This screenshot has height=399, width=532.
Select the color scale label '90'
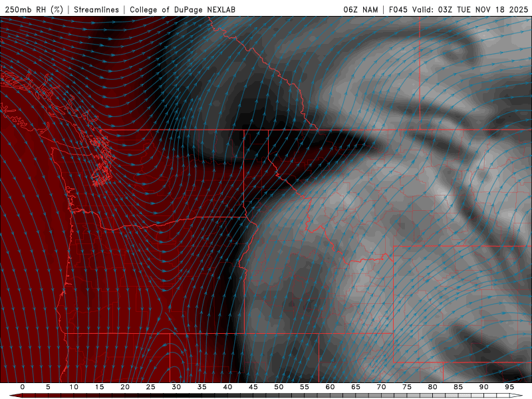pos(484,387)
